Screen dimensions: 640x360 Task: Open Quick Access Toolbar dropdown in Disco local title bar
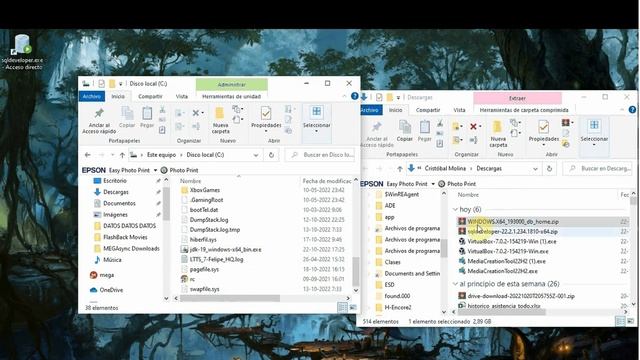(120, 84)
